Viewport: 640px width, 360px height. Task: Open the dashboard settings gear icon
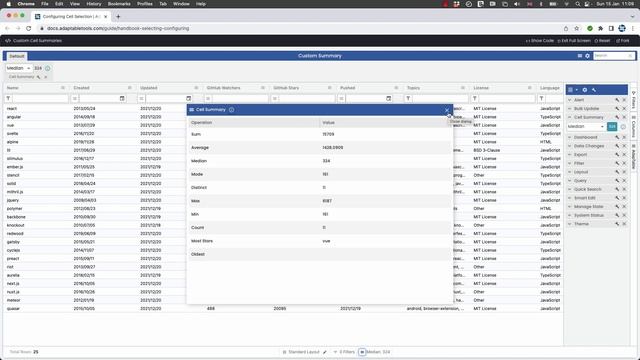[587, 56]
